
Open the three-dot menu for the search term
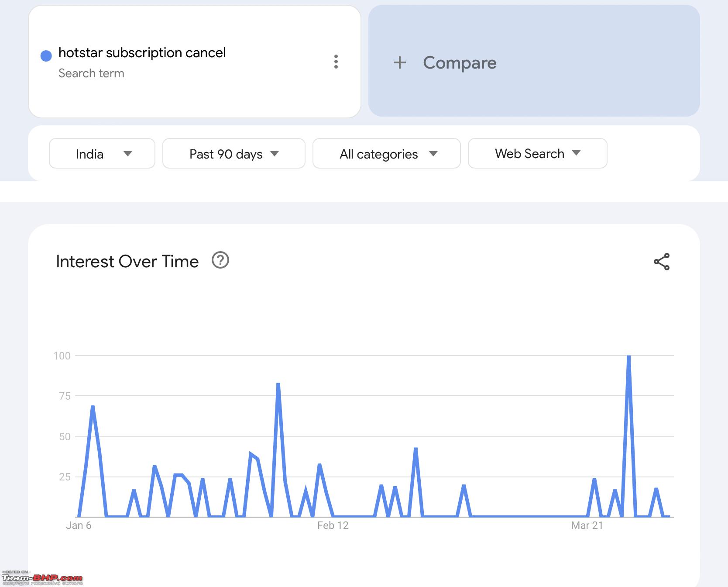click(x=336, y=62)
